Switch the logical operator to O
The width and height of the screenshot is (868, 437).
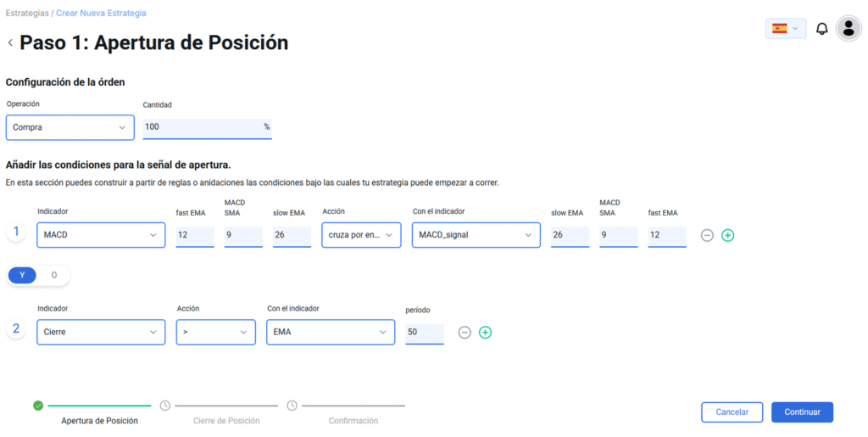[53, 275]
